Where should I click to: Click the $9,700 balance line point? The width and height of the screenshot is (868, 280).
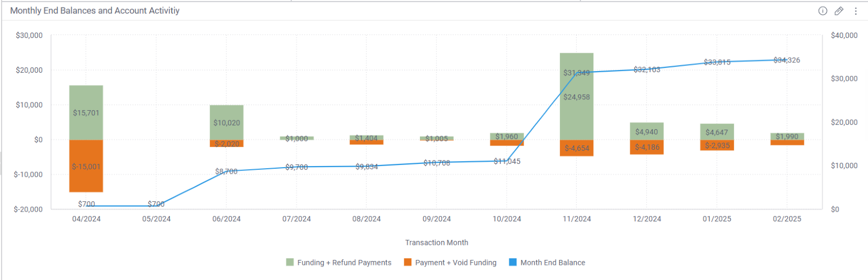tap(297, 167)
